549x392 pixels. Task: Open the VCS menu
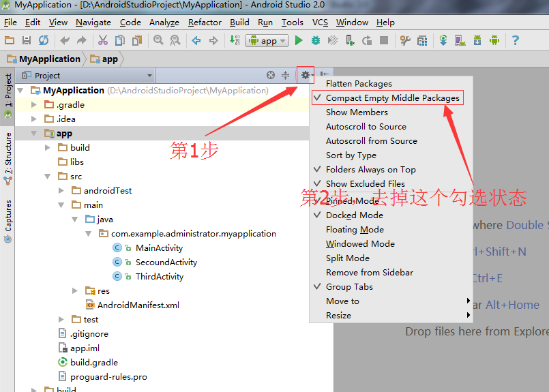point(320,22)
